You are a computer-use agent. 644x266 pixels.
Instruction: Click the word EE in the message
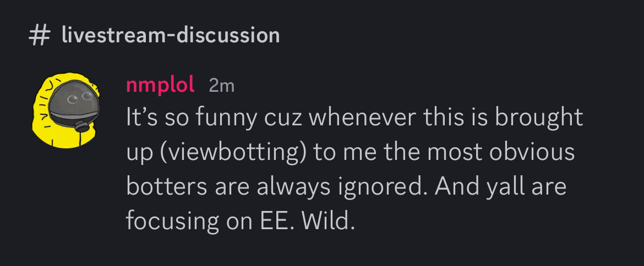[x=272, y=221]
